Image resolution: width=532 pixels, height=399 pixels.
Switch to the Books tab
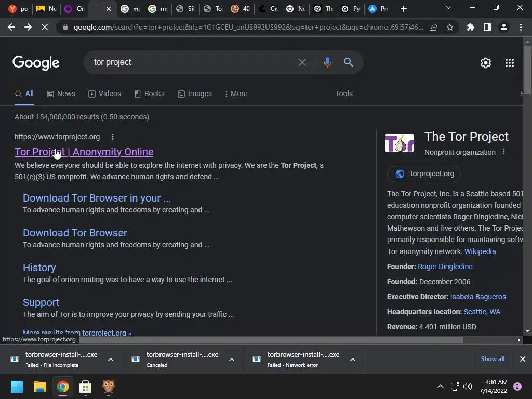tap(149, 94)
